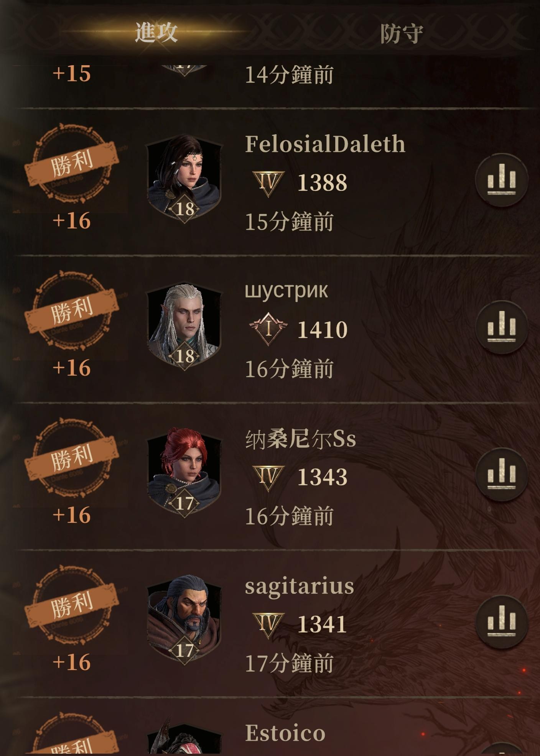Tap FelosialDaleth's rank IV badge
Viewport: 540px width, 756px height.
[x=268, y=183]
